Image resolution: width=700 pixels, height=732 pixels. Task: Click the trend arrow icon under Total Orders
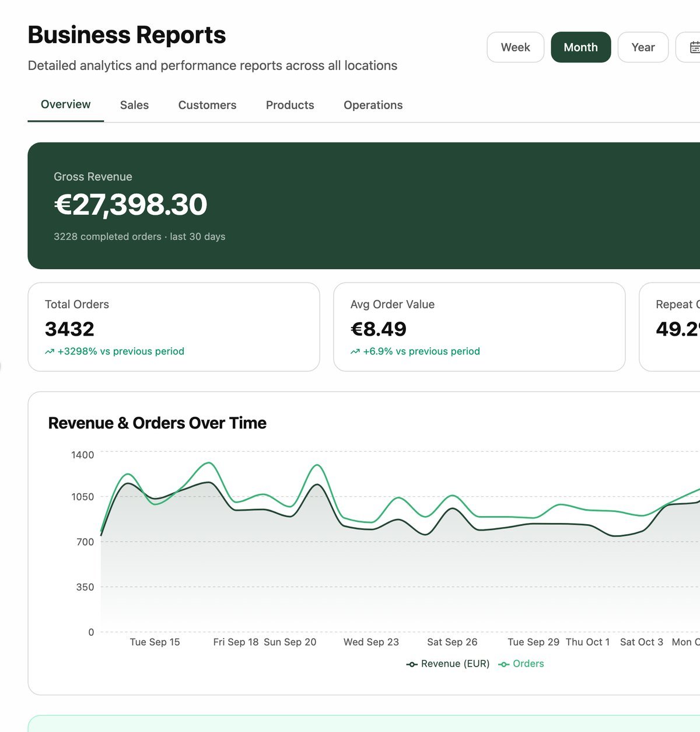[x=50, y=352]
